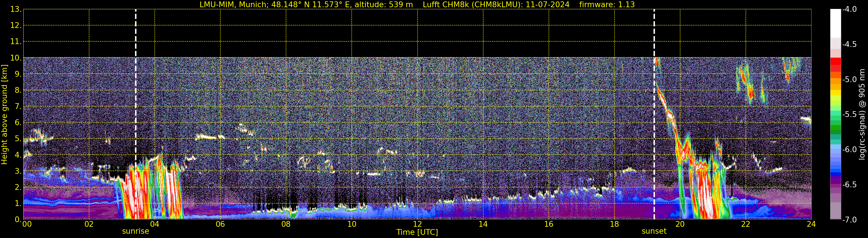Click the yellow band of the colorbar

click(836, 92)
